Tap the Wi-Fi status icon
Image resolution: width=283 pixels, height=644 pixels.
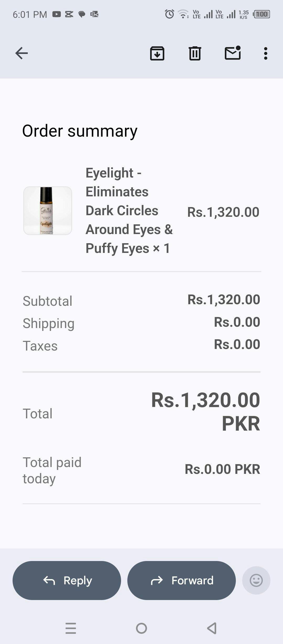pos(183,14)
